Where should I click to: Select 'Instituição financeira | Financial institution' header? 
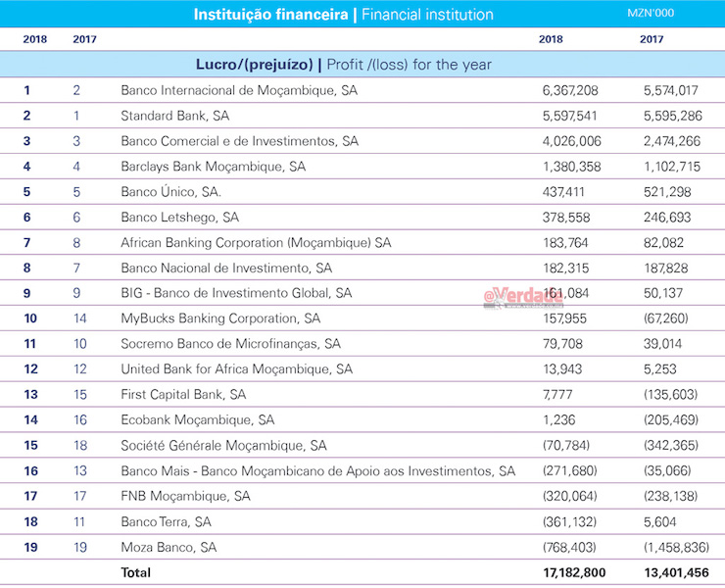pos(344,15)
